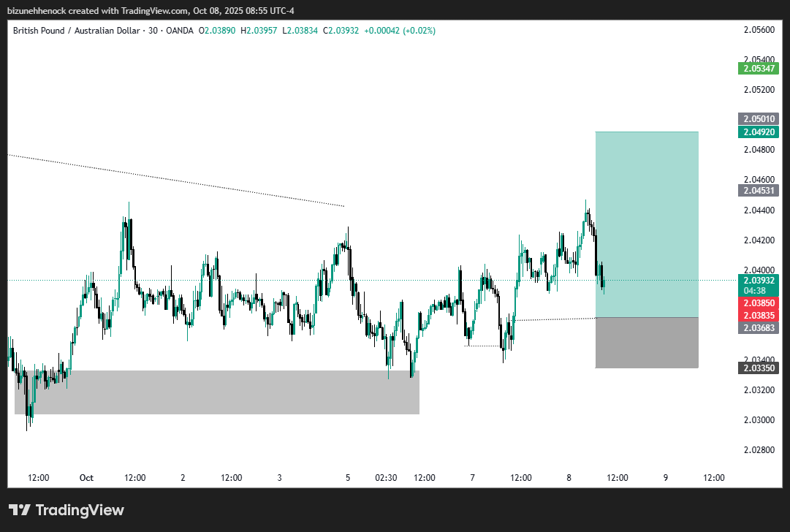This screenshot has height=532, width=790.
Task: Click the gray 2.04531 price label
Action: pyautogui.click(x=760, y=191)
